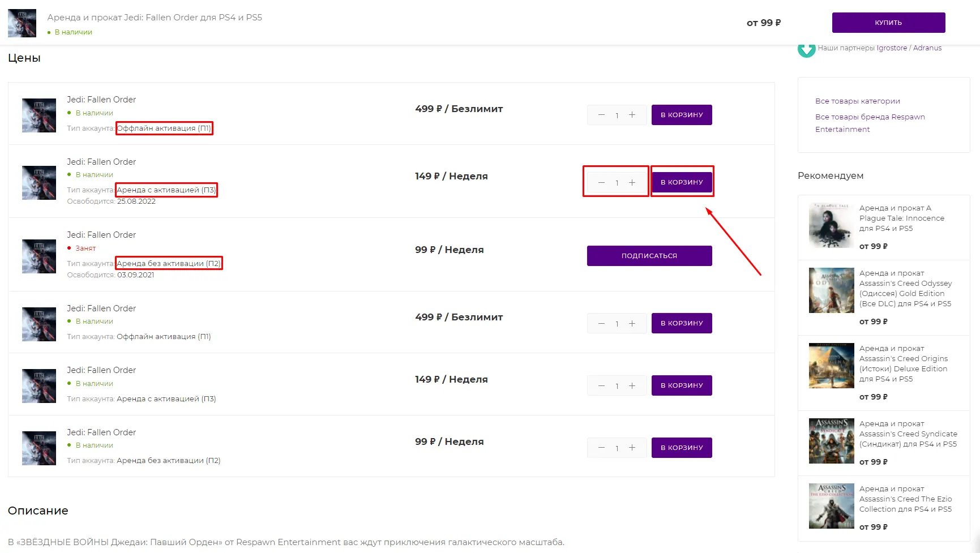
Task: Click Jedi: Fallen Order thumbnail in header
Action: [22, 23]
